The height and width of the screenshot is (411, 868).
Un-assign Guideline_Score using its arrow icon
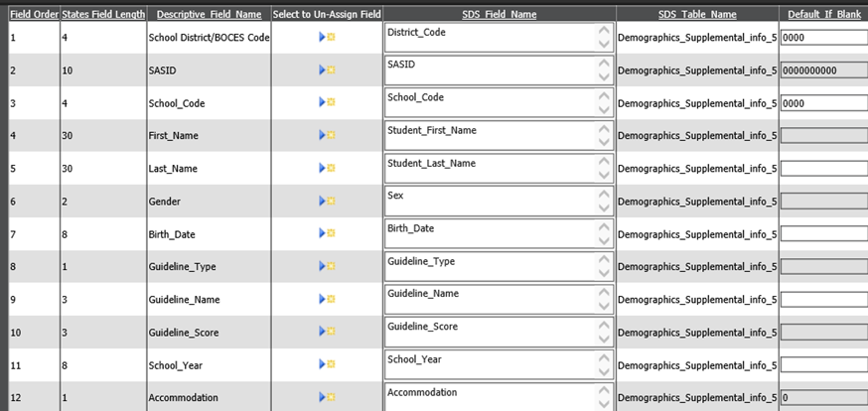pos(327,333)
